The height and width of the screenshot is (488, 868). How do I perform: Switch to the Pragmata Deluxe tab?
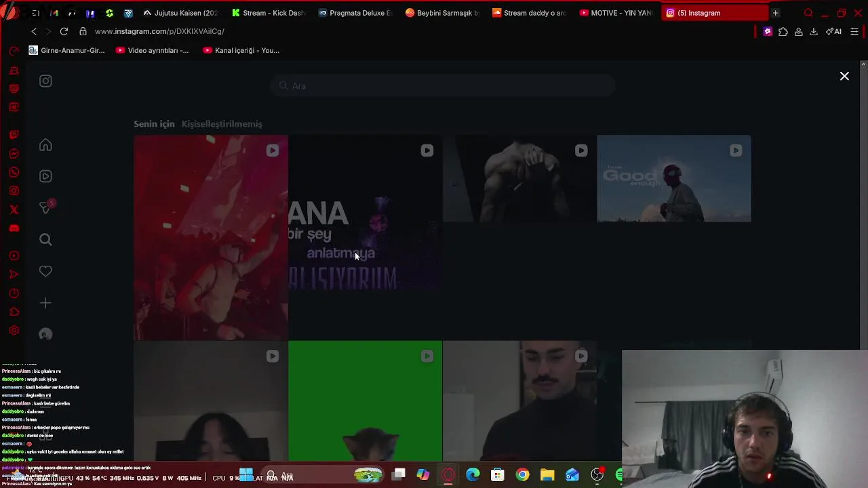point(355,13)
